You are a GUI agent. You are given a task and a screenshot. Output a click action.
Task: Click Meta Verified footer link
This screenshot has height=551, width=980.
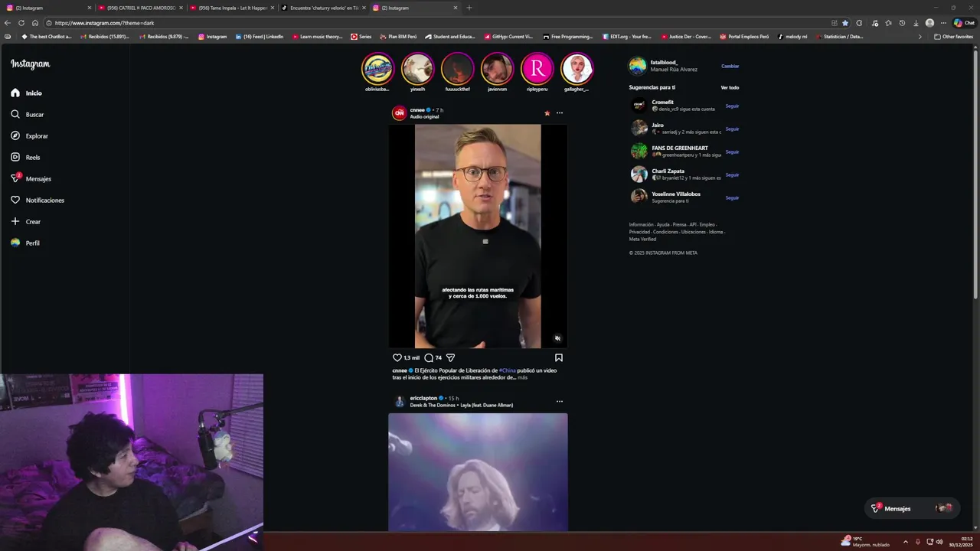tap(642, 239)
